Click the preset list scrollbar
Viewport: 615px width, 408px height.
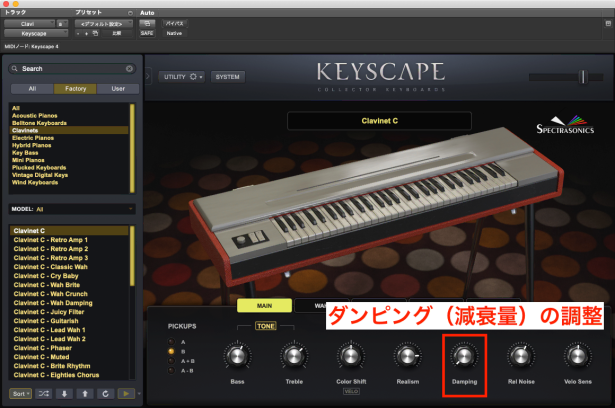[133, 256]
